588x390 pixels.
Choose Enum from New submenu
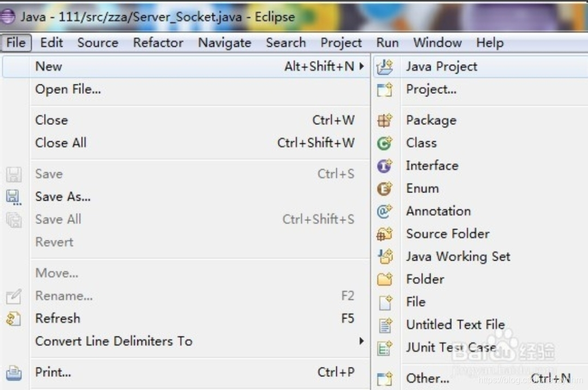click(481, 188)
